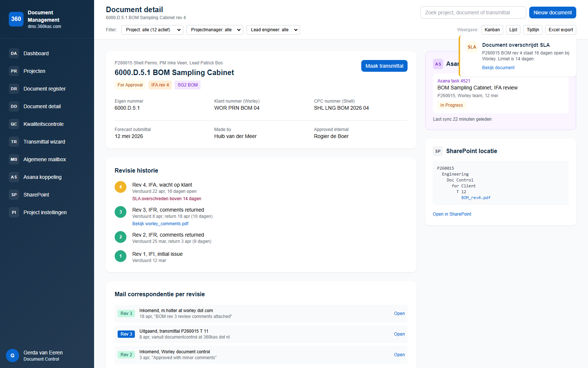Open Document register menu item
588x368 pixels.
tap(47, 89)
